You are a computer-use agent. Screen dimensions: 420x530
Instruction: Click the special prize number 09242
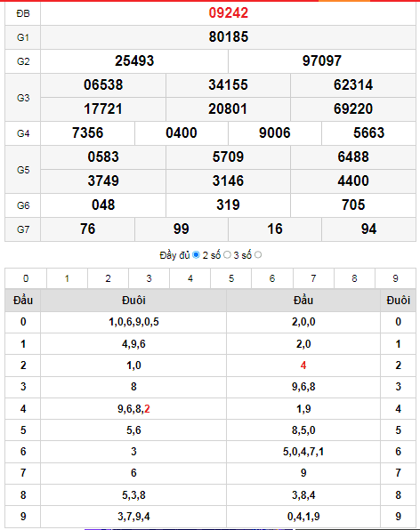pos(229,12)
